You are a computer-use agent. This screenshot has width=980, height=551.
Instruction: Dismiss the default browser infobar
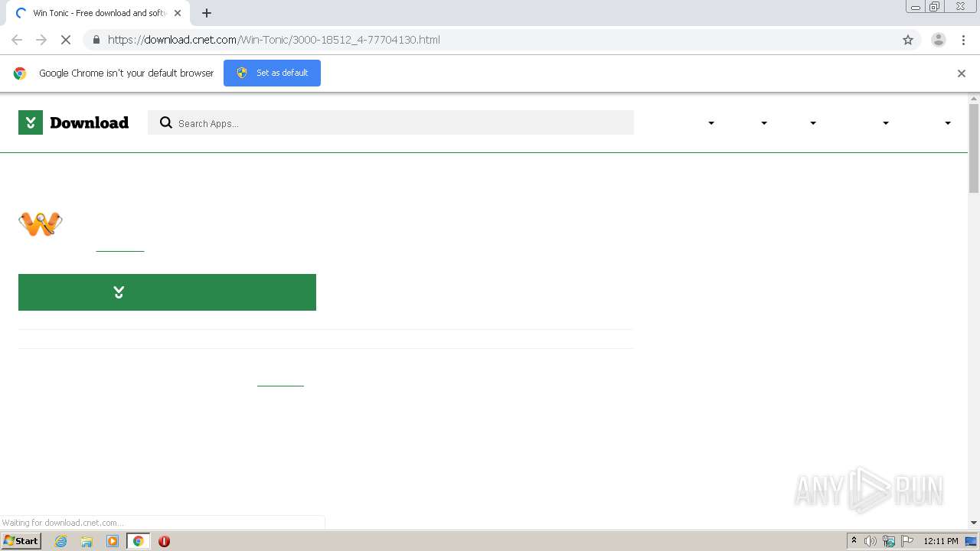coord(962,73)
